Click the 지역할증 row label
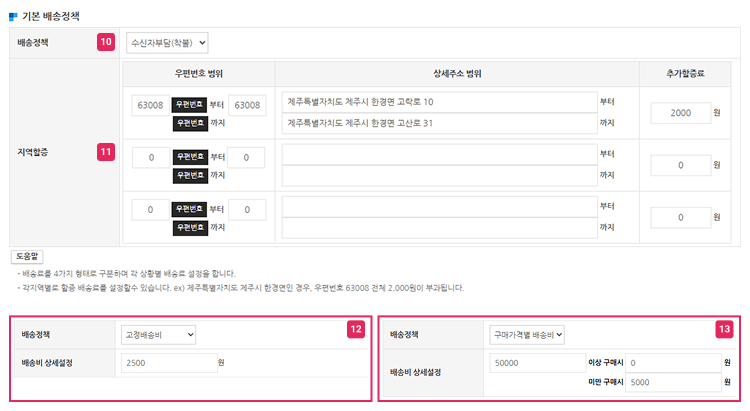This screenshot has width=750, height=411. click(33, 152)
